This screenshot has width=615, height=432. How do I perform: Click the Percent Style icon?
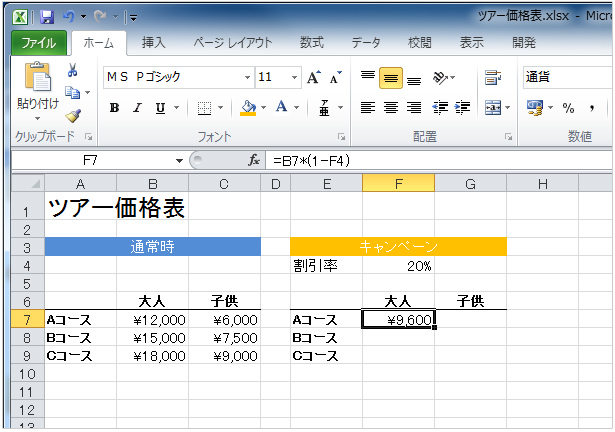click(568, 108)
